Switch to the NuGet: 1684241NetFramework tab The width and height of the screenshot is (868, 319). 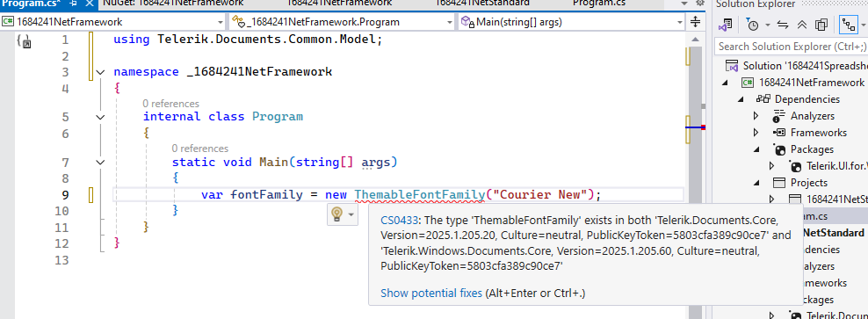pyautogui.click(x=173, y=4)
